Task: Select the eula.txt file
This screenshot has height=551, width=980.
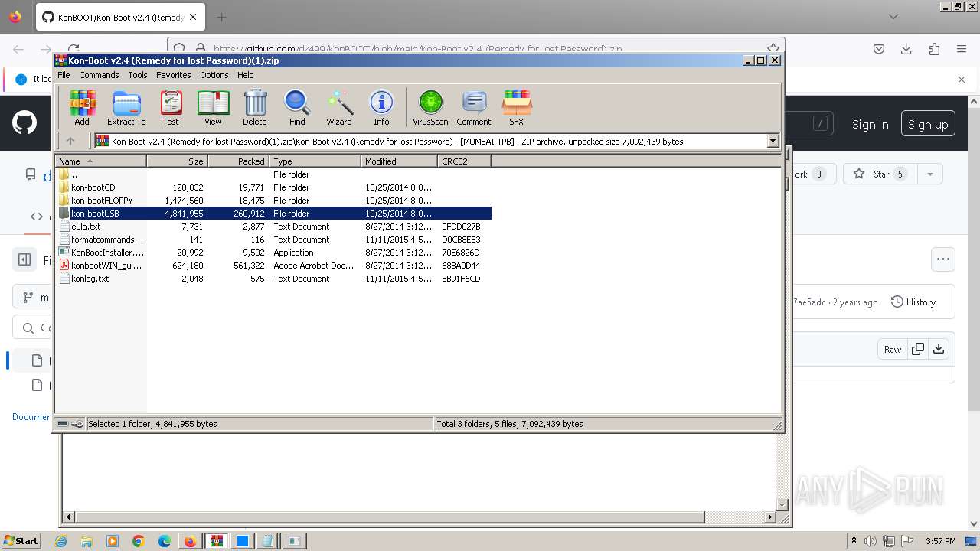Action: (273, 227)
